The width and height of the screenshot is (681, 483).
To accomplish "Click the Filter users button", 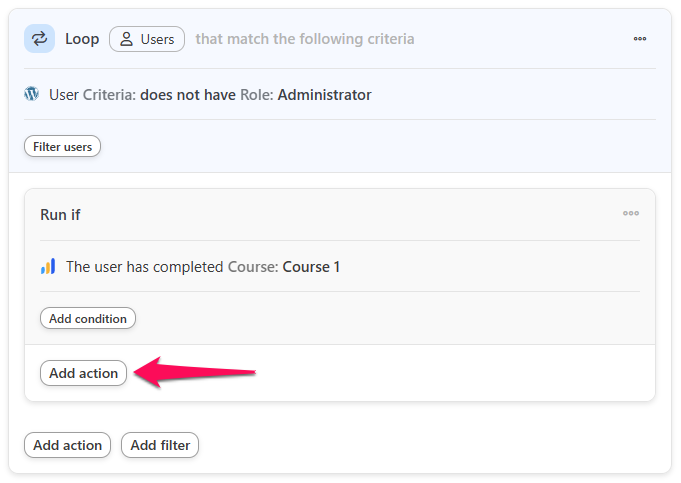I will 63,146.
